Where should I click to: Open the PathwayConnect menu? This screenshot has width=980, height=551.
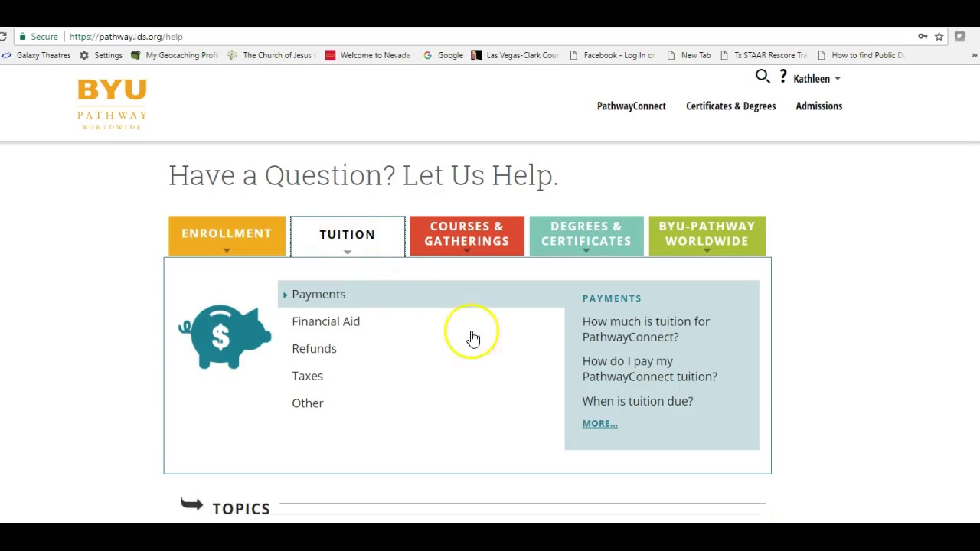tap(632, 106)
